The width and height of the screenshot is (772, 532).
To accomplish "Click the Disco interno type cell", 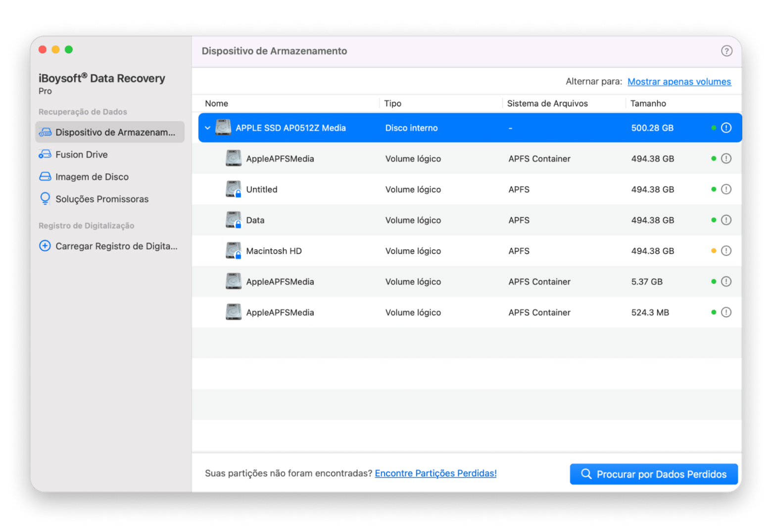I will click(412, 128).
